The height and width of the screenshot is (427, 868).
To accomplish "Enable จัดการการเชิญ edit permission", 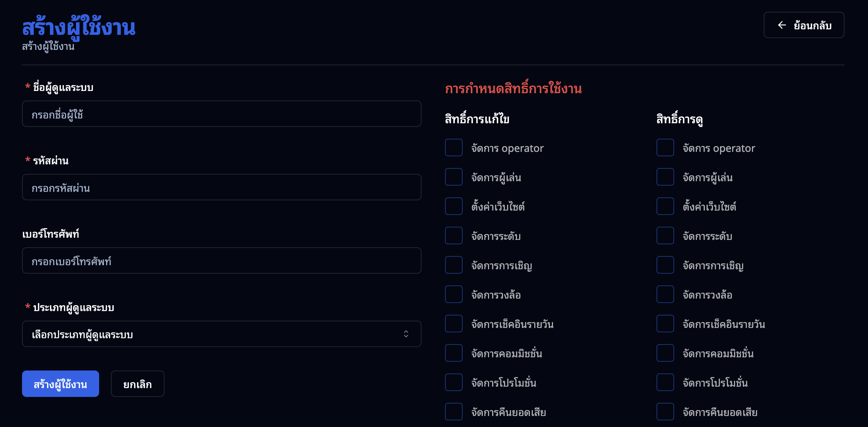I will (x=453, y=265).
